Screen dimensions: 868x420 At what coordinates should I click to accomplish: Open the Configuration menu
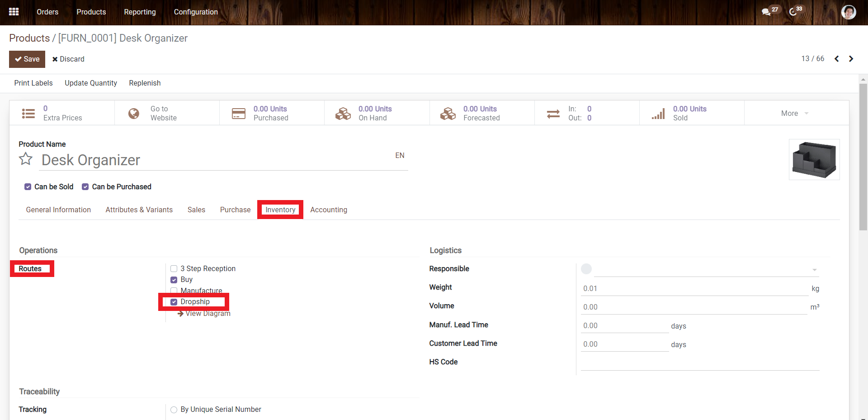coord(196,12)
